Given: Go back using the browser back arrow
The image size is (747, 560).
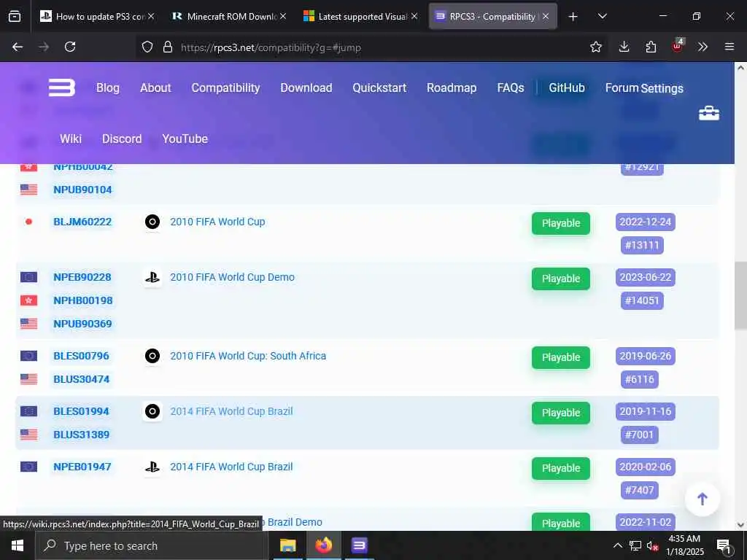Looking at the screenshot, I should (x=18, y=47).
